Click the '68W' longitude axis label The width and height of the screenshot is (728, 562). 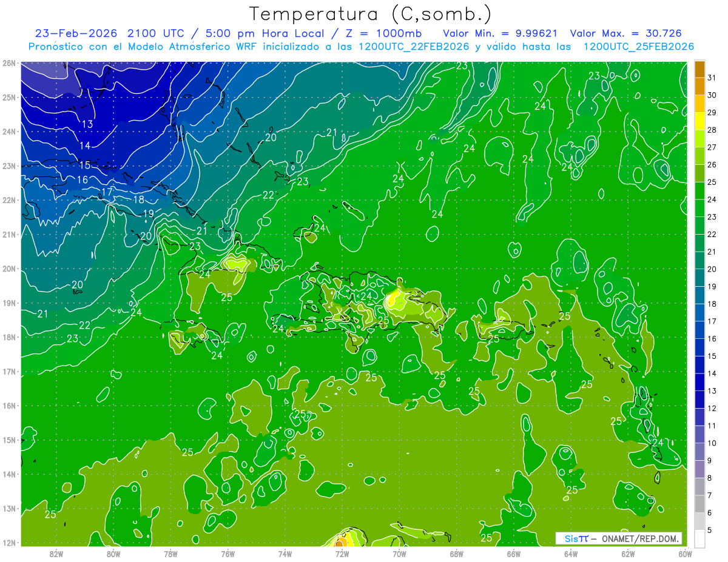pos(457,554)
